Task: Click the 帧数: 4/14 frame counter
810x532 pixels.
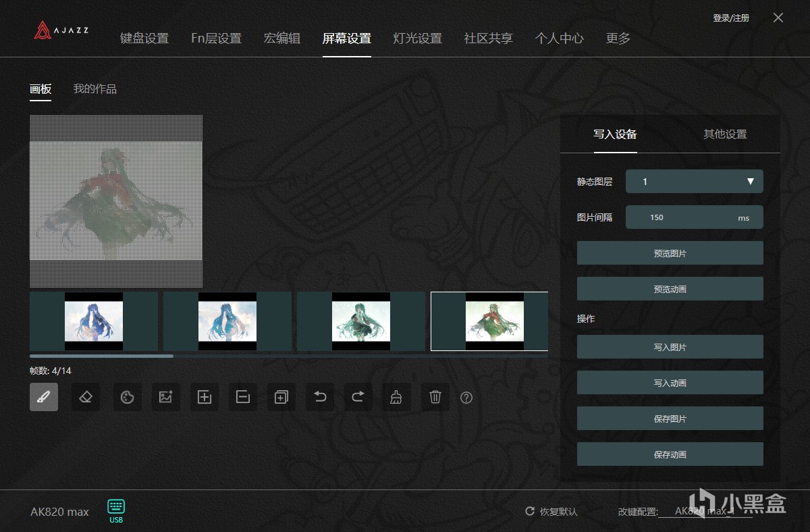Action: coord(51,371)
